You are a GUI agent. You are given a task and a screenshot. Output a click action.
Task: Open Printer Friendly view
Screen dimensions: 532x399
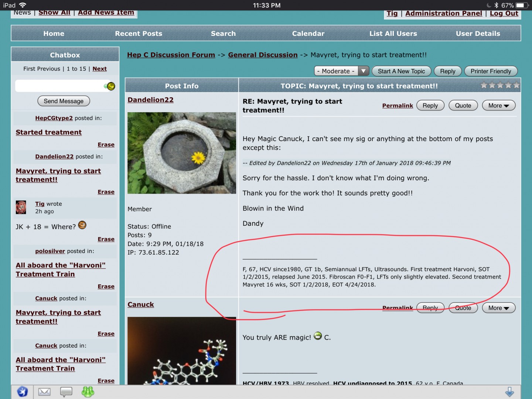(x=491, y=71)
